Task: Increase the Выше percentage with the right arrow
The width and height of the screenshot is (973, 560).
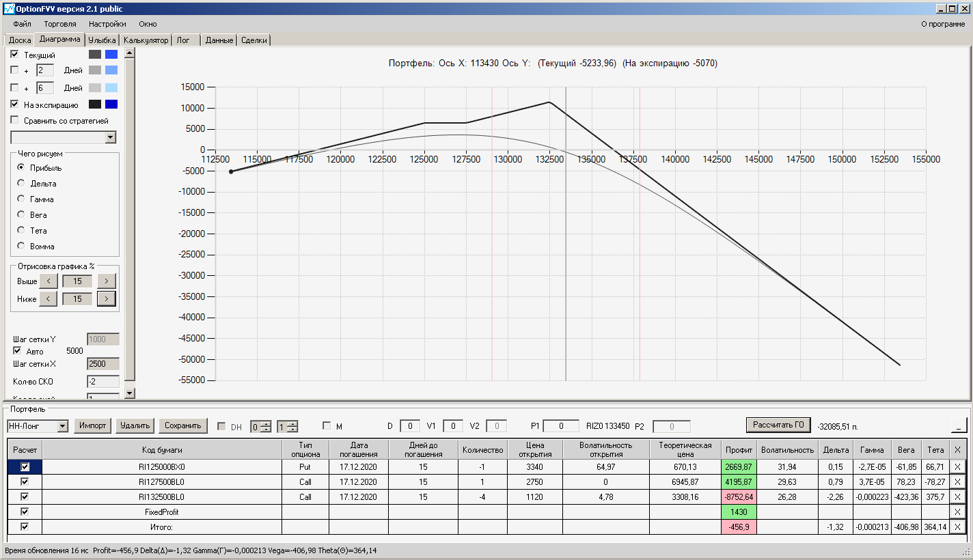Action: tap(107, 281)
